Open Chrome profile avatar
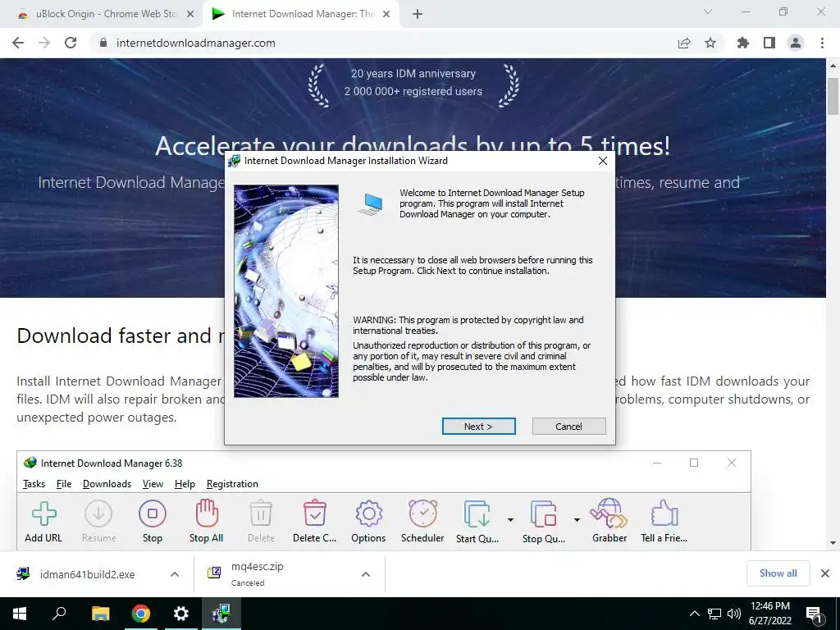The width and height of the screenshot is (840, 630). (x=796, y=43)
